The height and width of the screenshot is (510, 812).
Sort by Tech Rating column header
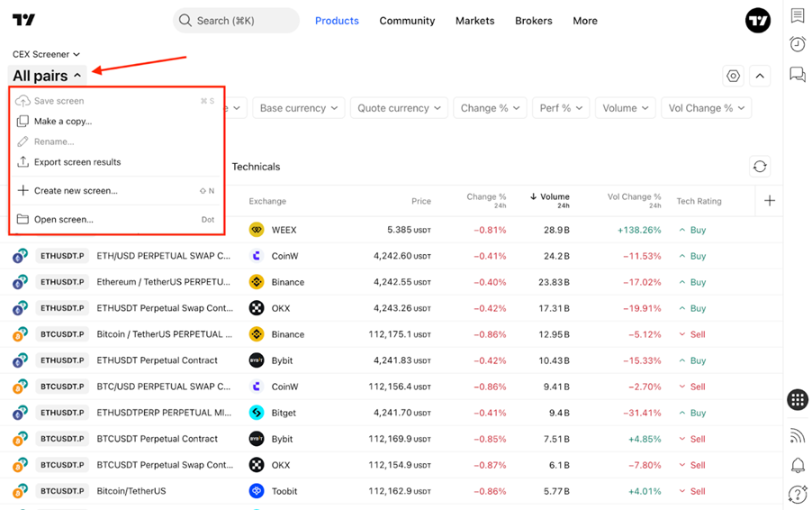pos(699,201)
